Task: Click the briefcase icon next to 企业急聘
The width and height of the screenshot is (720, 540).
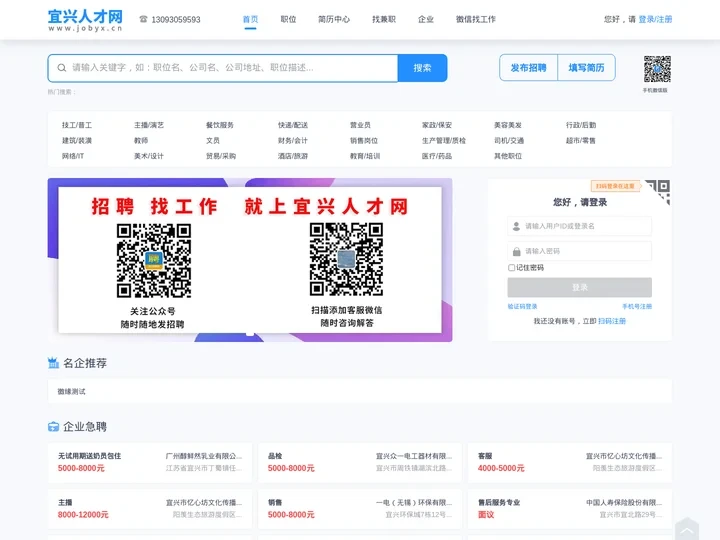Action: tap(53, 427)
